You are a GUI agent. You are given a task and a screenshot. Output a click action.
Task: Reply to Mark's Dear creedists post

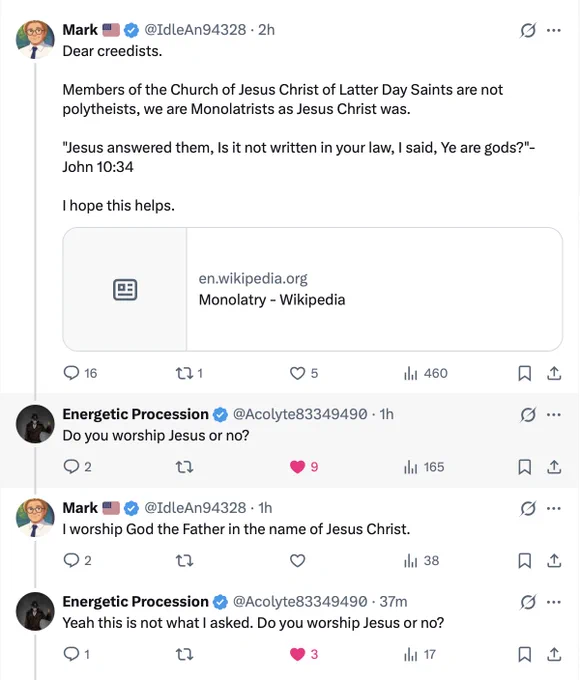(80, 373)
